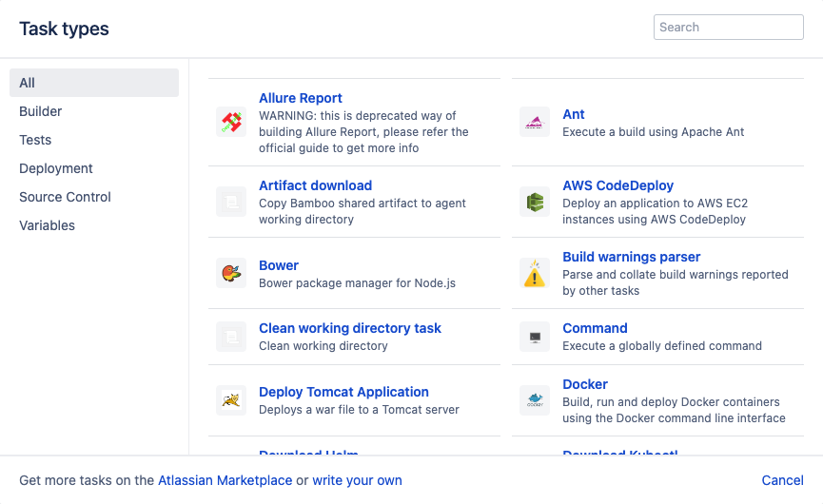Choose Deploy Tomcat Application task

click(x=343, y=393)
